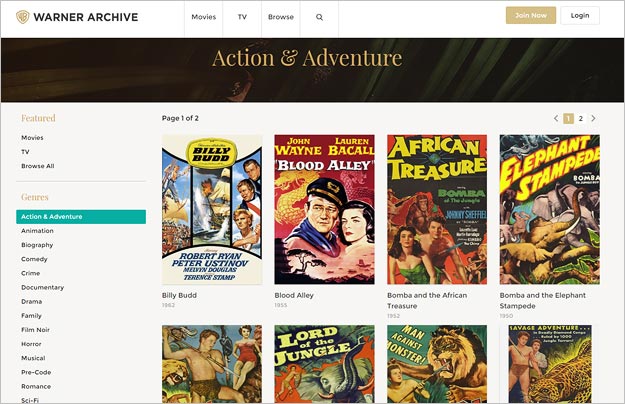The height and width of the screenshot is (404, 625).
Task: Open the second-row poster below Billy Budd
Action: [x=212, y=364]
